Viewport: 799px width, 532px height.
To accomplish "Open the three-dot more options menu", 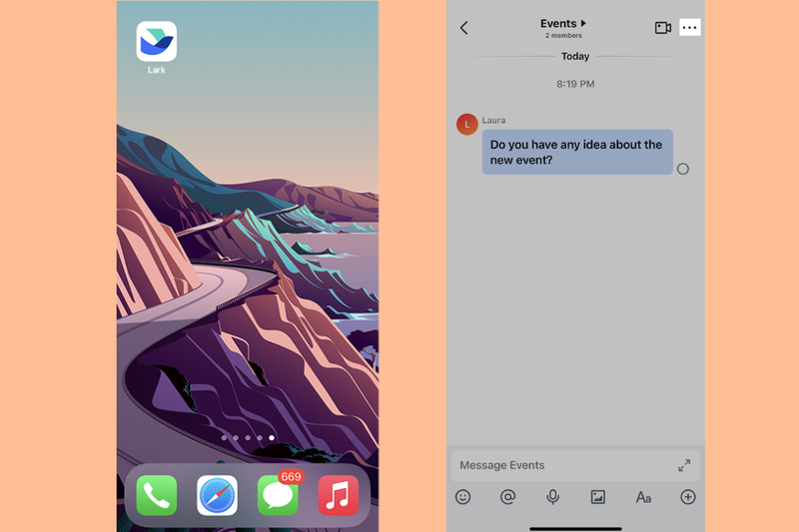I will point(690,28).
